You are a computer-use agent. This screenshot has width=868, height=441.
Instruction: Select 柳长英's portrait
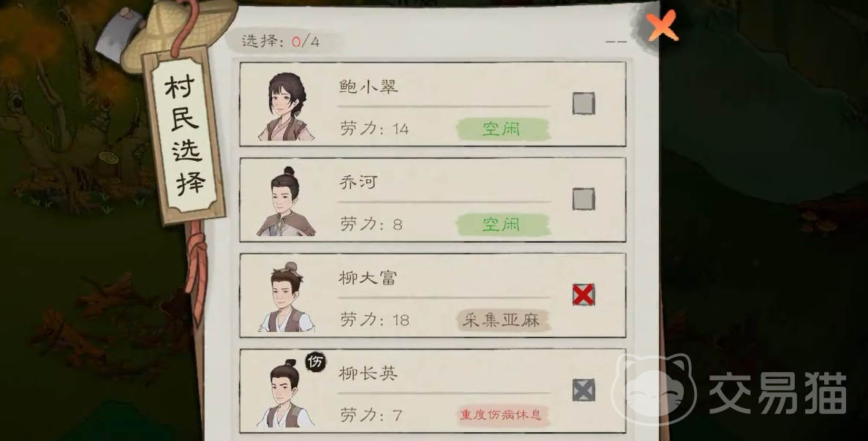[x=286, y=393]
